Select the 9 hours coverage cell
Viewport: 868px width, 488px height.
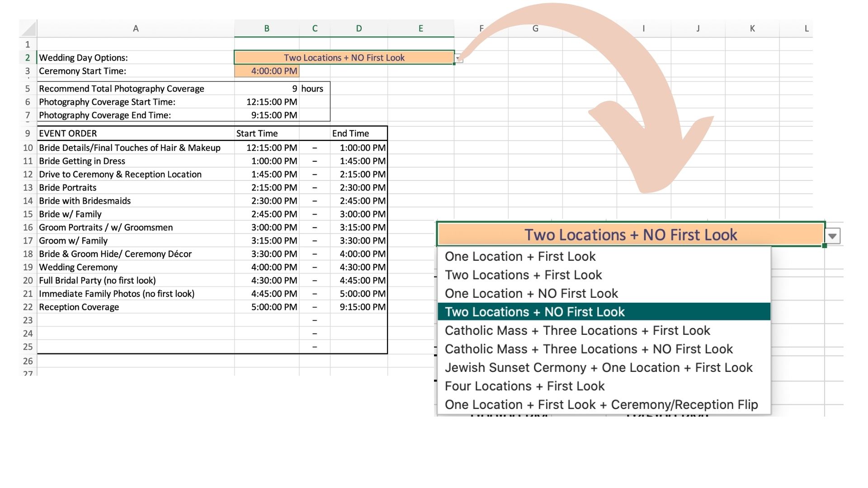267,89
